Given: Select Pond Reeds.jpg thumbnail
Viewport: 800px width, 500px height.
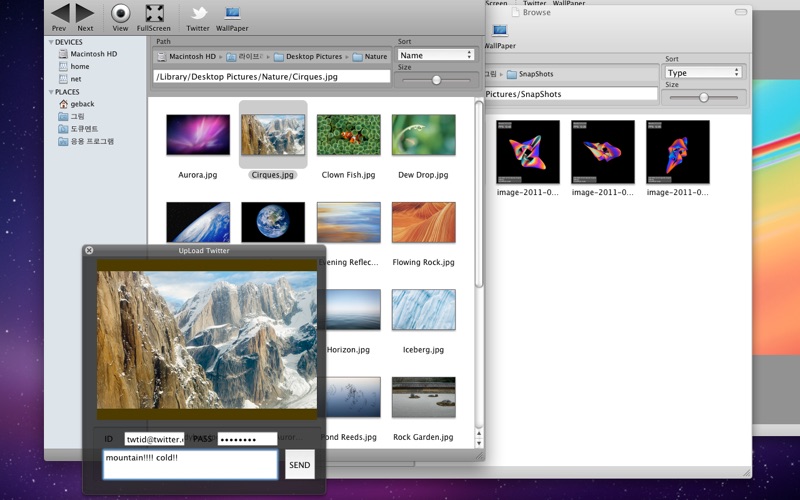Looking at the screenshot, I should 352,397.
